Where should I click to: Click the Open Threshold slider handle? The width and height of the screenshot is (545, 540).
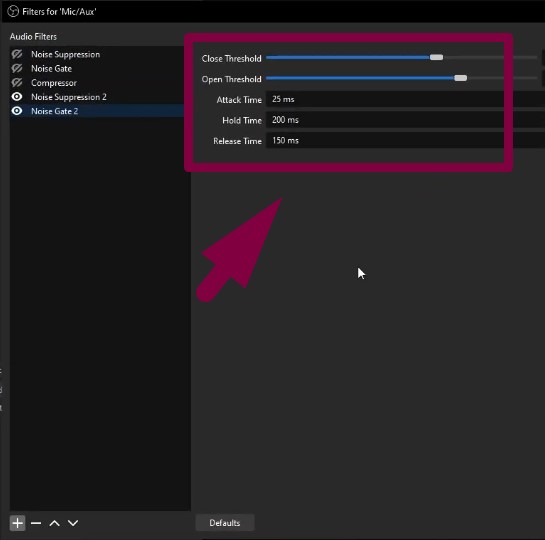pyautogui.click(x=461, y=78)
